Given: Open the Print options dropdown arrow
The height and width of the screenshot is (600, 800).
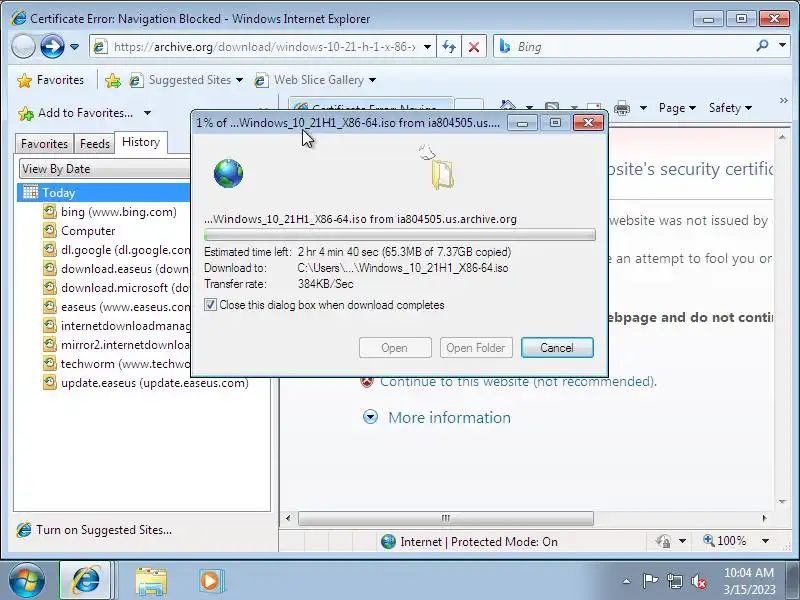Looking at the screenshot, I should [x=643, y=108].
